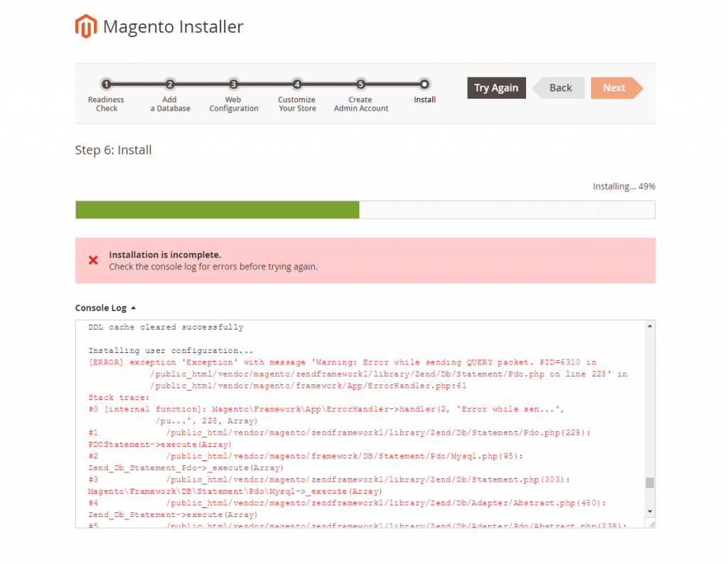This screenshot has width=728, height=564.
Task: Click 'Installation is incomplete.' message
Action: [x=165, y=254]
